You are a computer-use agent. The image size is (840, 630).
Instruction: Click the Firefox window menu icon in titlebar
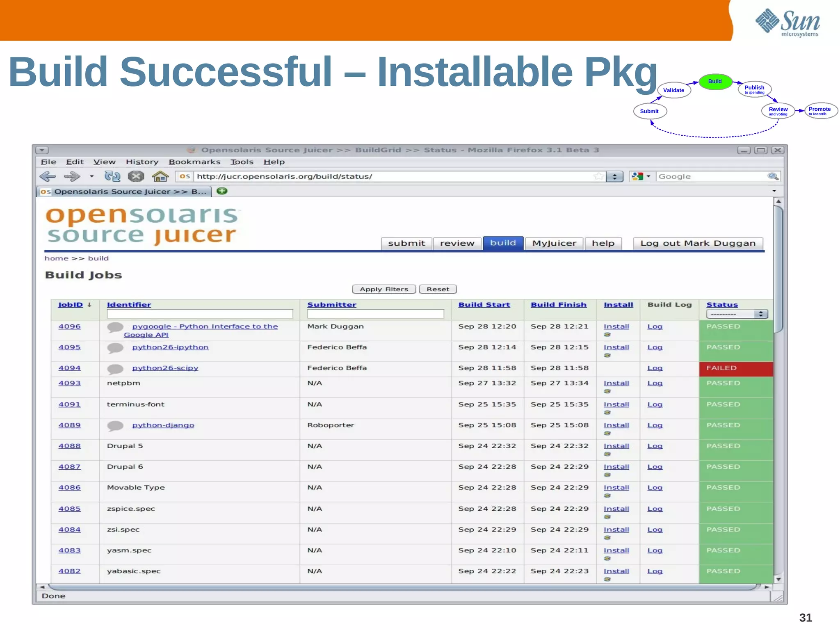pyautogui.click(x=42, y=150)
